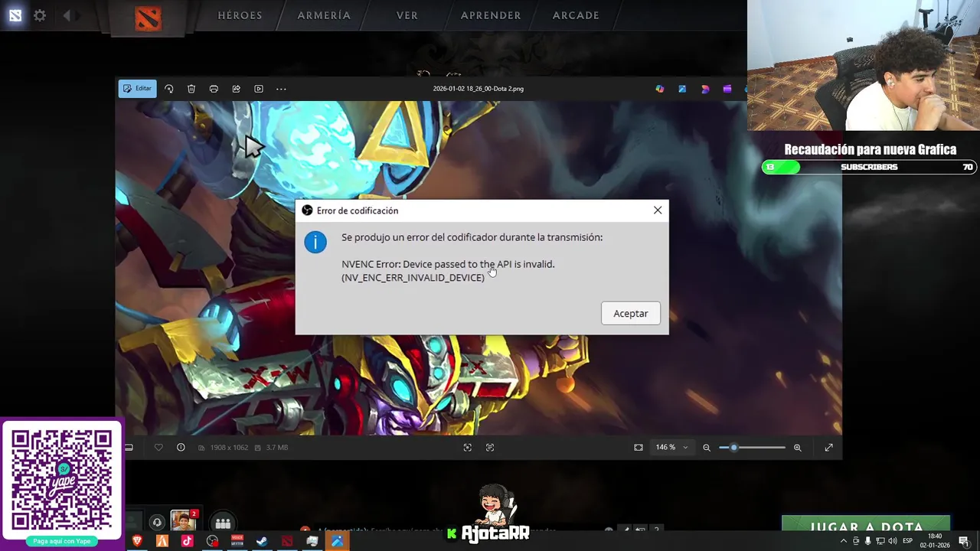Click the zoom slider handle

(x=733, y=448)
